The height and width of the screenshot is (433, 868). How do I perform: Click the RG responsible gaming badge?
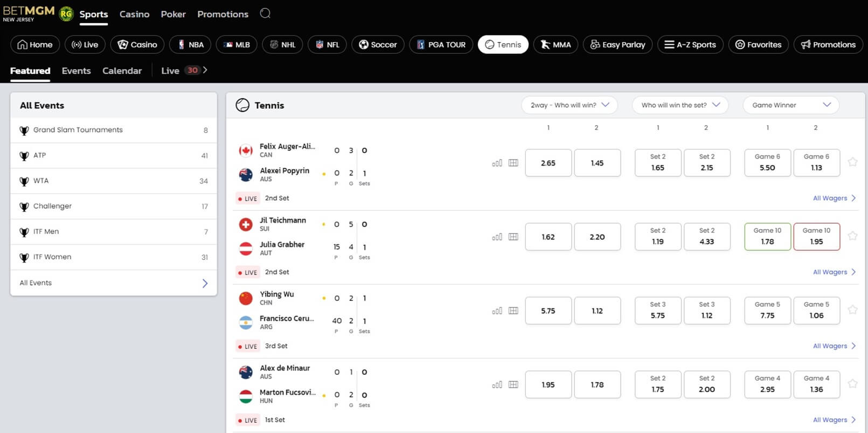(x=66, y=14)
